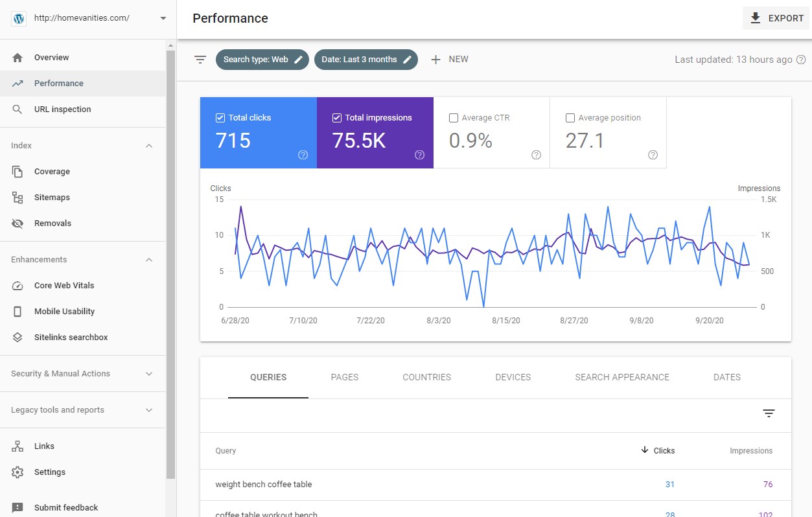Open the filter icon beside search chips

pyautogui.click(x=201, y=59)
